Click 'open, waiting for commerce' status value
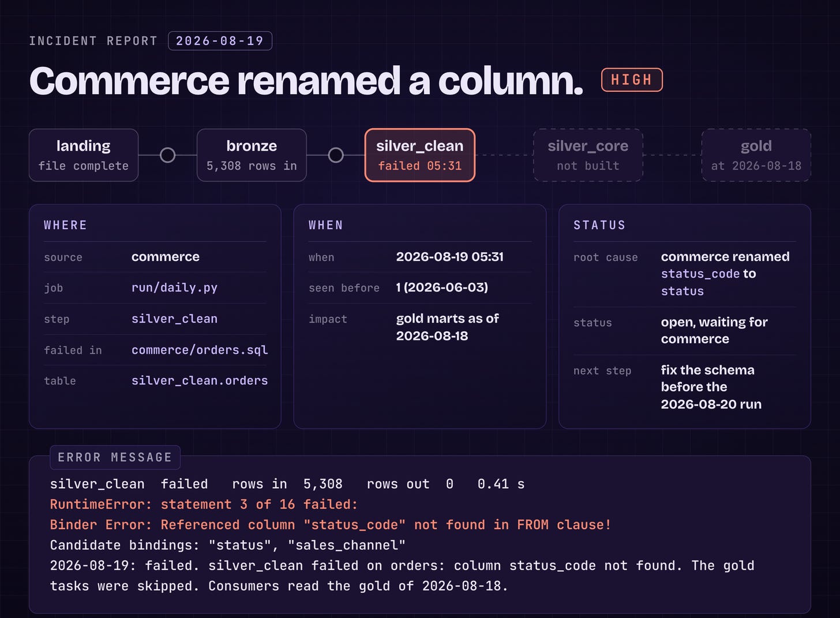 pyautogui.click(x=714, y=331)
